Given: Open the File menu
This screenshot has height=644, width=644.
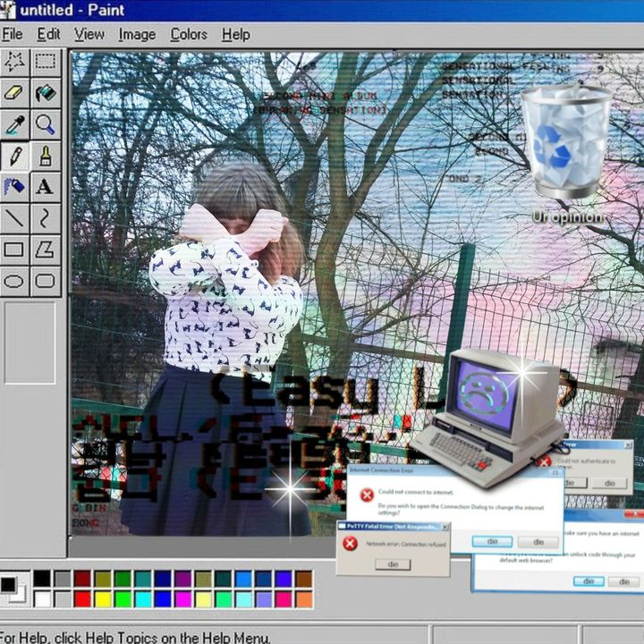Looking at the screenshot, I should pos(12,35).
